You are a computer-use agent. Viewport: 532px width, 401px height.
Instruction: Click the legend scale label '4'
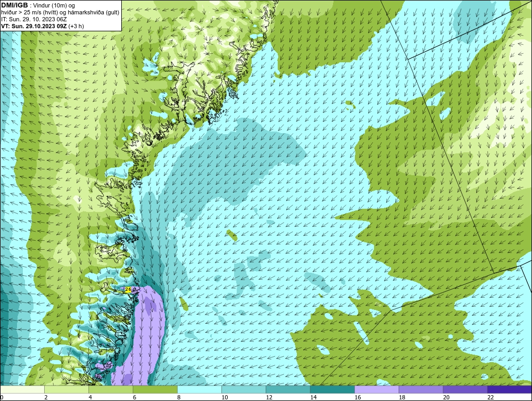click(90, 398)
